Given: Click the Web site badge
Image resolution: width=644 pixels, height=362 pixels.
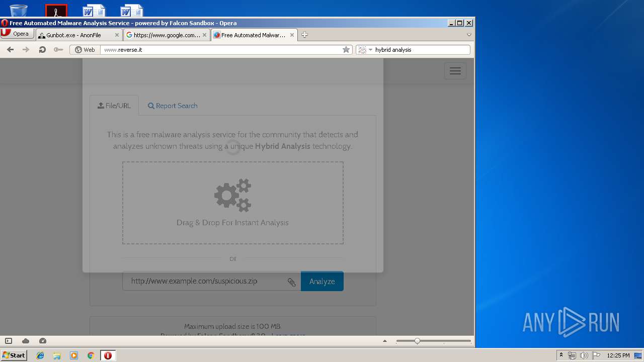Looking at the screenshot, I should click(x=85, y=50).
